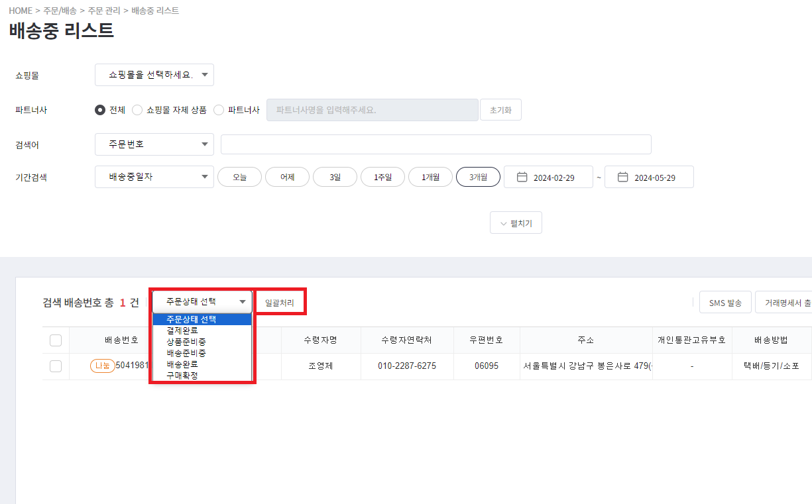Click postal code 06095 cell
Image resolution: width=812 pixels, height=504 pixels.
(487, 366)
